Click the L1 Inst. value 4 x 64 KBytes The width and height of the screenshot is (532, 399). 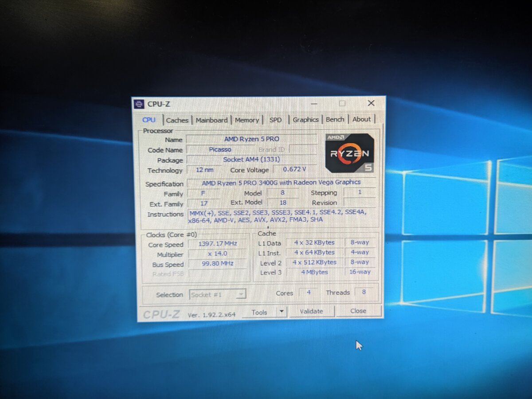pyautogui.click(x=314, y=252)
